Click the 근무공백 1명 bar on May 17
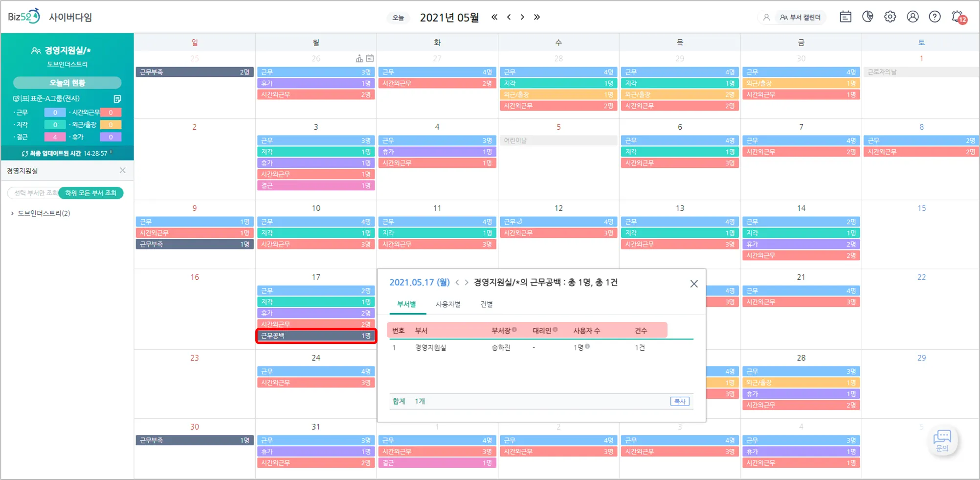The width and height of the screenshot is (980, 480). (x=316, y=336)
